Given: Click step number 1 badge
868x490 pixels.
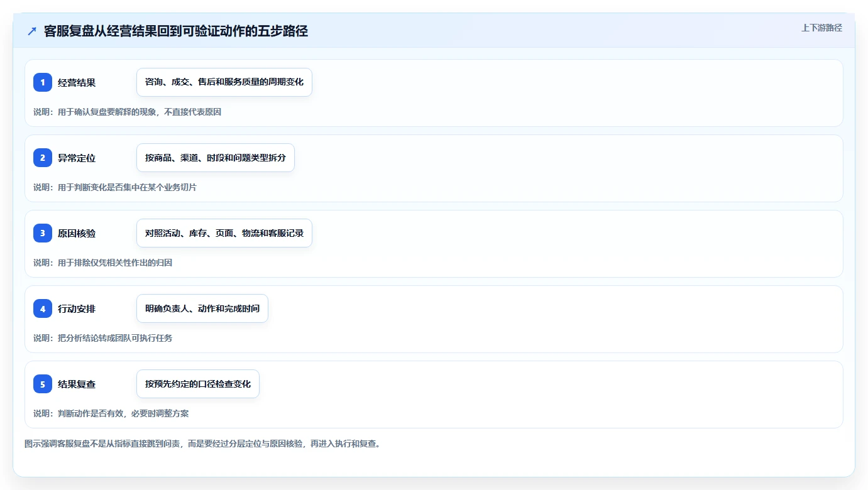Looking at the screenshot, I should point(43,82).
